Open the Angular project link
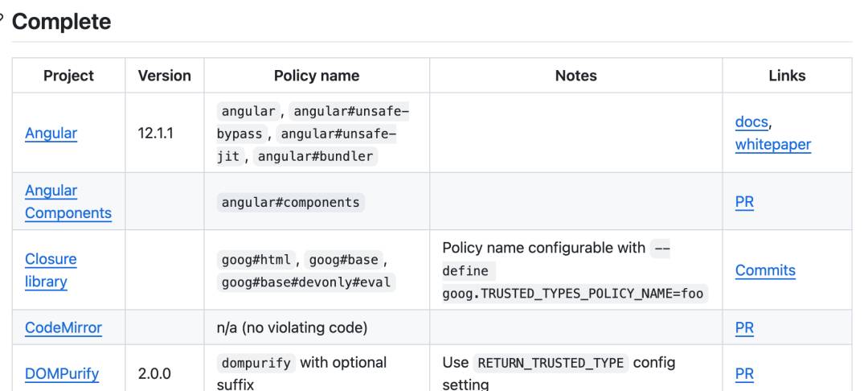The height and width of the screenshot is (391, 868). [x=51, y=133]
